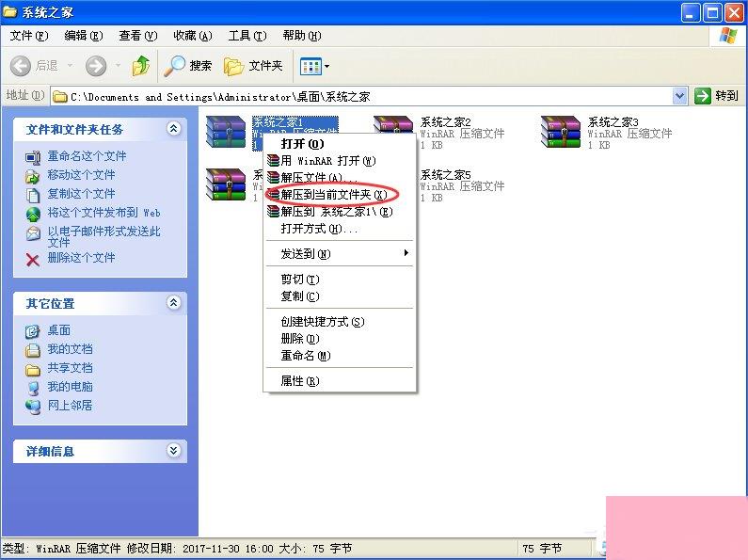Click 将这个文件发布到 Web link
Image resolution: width=748 pixels, height=560 pixels.
[x=104, y=213]
